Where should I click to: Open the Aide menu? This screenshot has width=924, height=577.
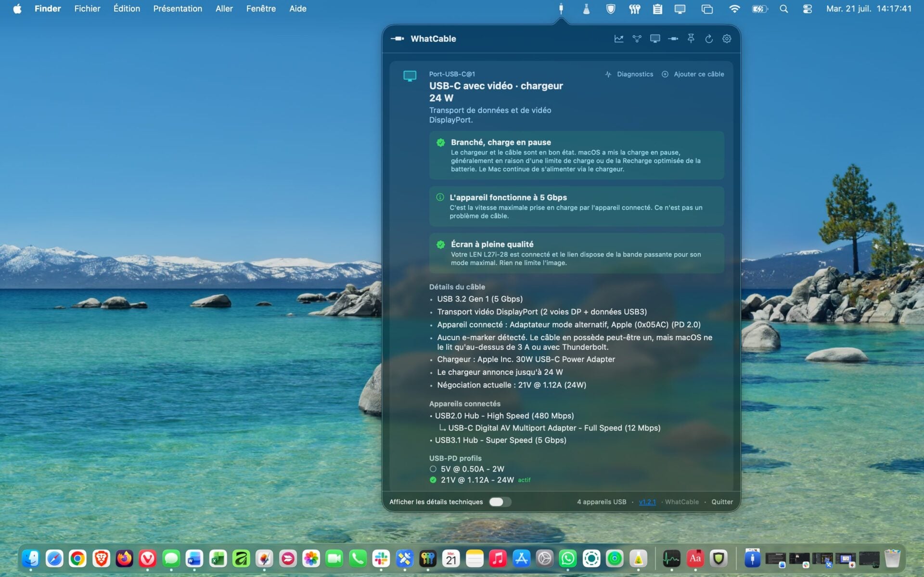click(x=298, y=9)
